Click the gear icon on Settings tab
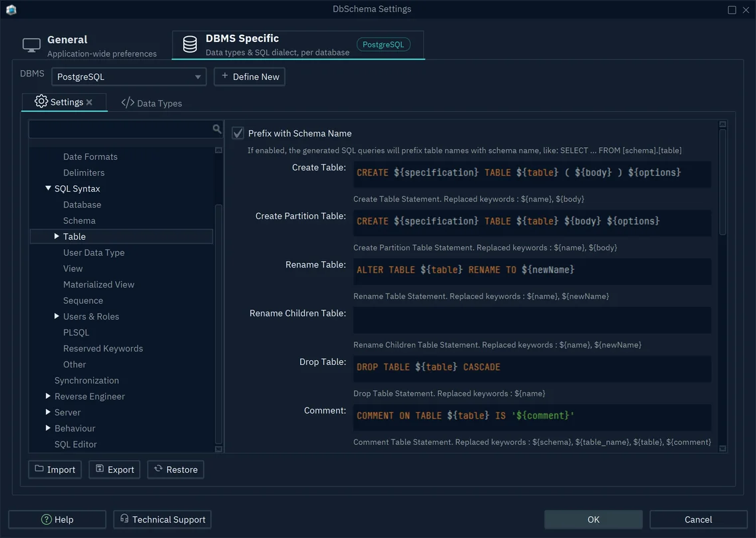The width and height of the screenshot is (756, 538). [41, 101]
